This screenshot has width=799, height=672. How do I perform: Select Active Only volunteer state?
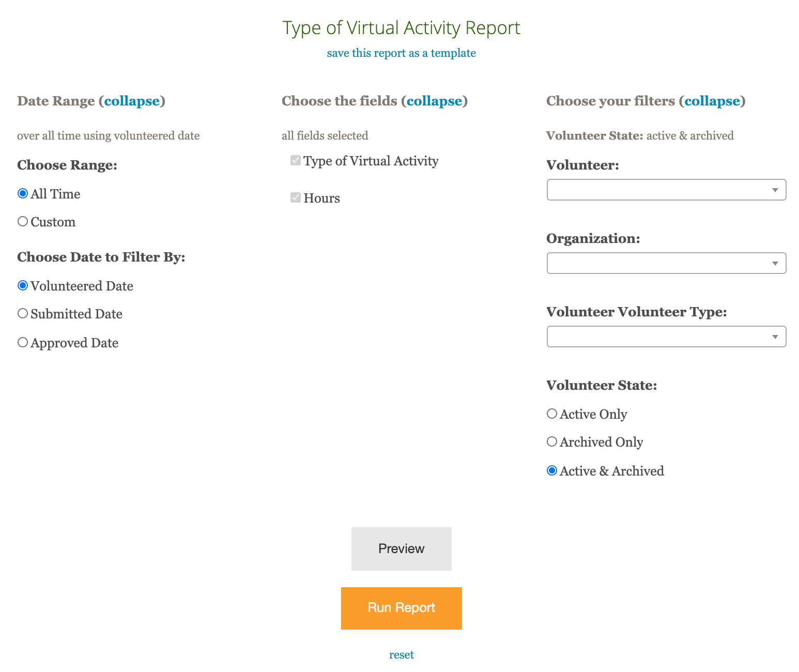click(552, 414)
